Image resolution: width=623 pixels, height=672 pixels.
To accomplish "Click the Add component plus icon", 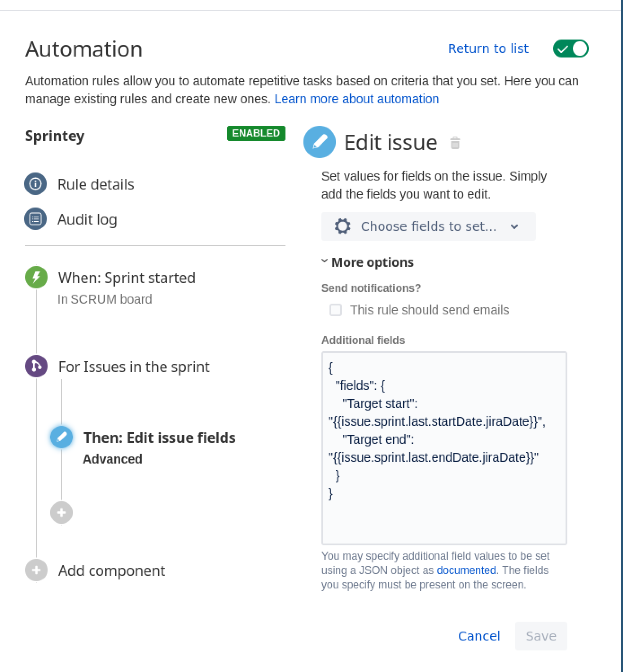I will coord(36,570).
